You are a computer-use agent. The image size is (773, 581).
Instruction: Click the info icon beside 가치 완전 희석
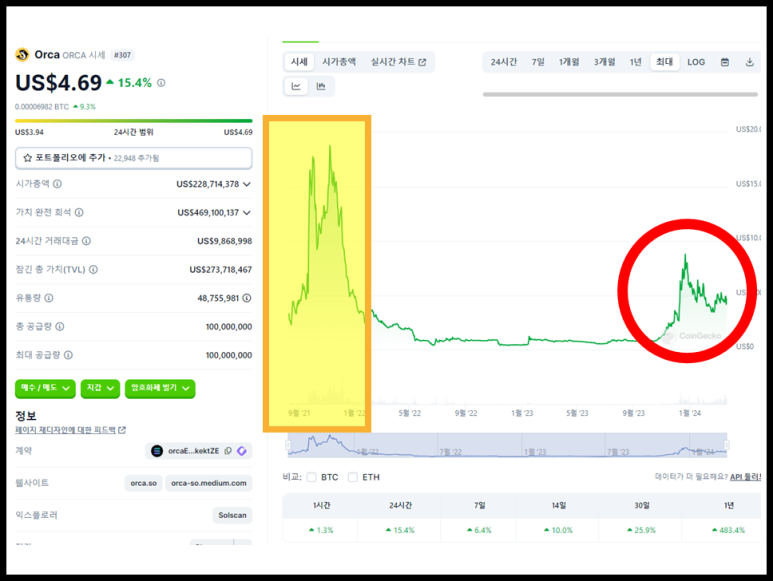(79, 212)
